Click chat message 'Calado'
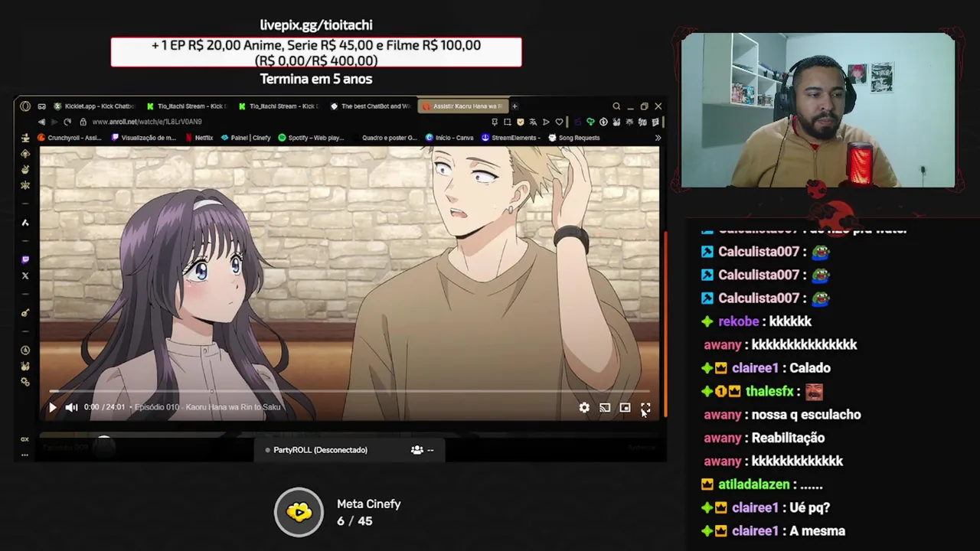 point(810,368)
